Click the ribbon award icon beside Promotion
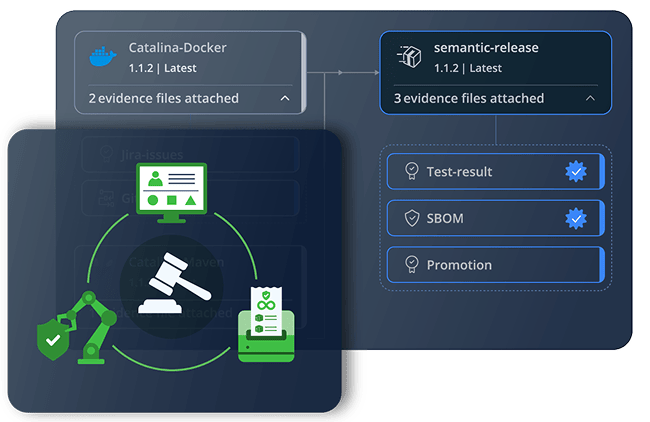Viewport: 650px width, 422px height. (412, 264)
